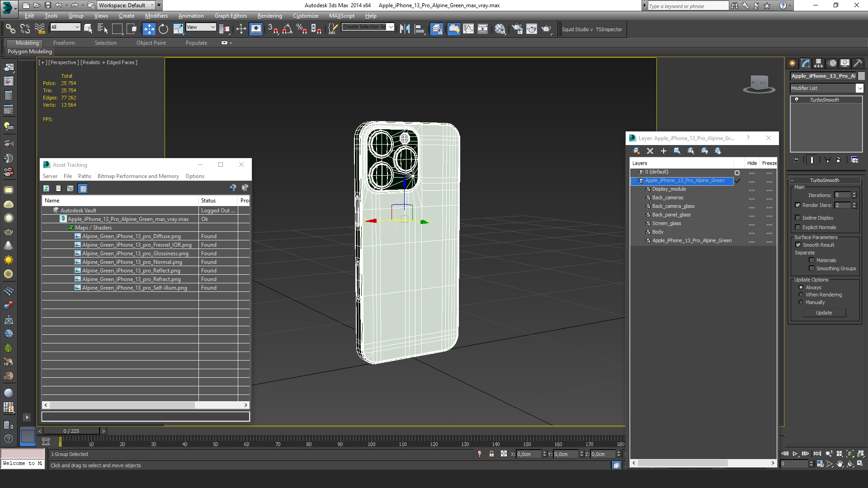The height and width of the screenshot is (488, 868).
Task: Open the Material Editor icon
Action: 500,29
